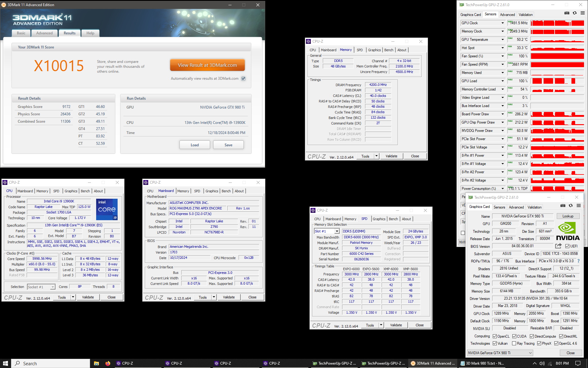Click title bar icon of GPU-Z Sensors window
This screenshot has height=368, width=588.
(x=462, y=5)
